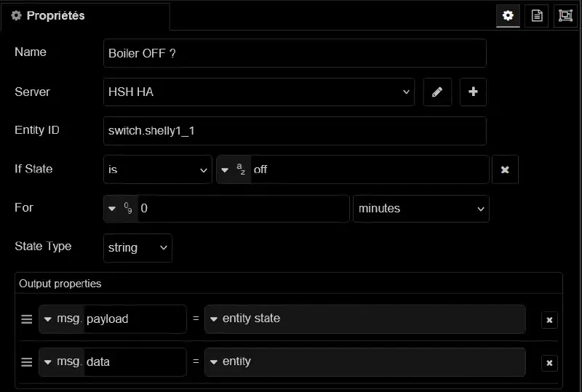Open the State Type dropdown showing string
Screen dimensions: 582x392
(137, 247)
